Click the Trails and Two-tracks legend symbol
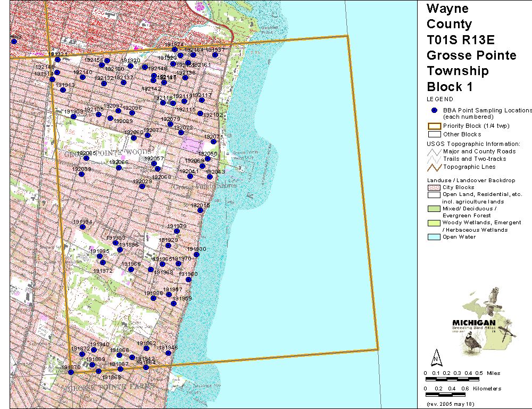532x409 pixels. coord(434,159)
